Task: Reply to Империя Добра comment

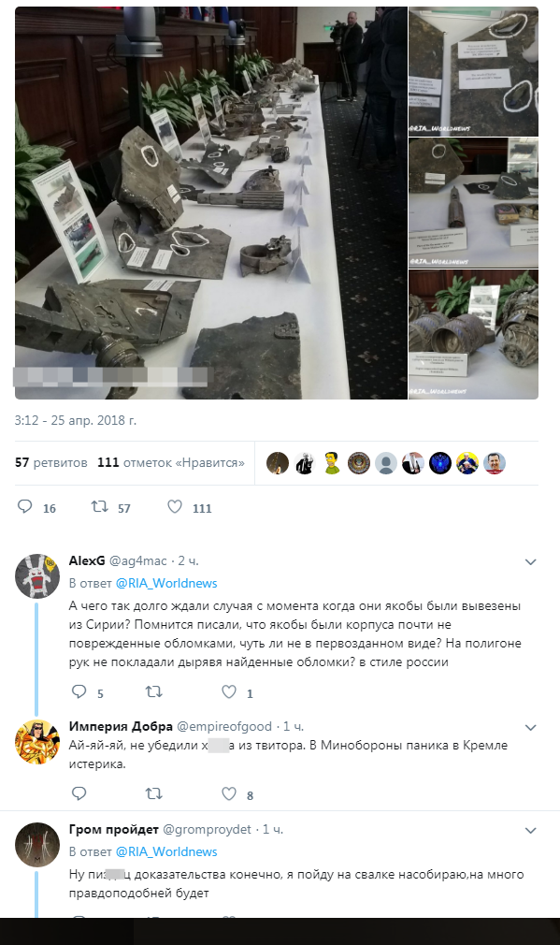Action: (x=79, y=793)
